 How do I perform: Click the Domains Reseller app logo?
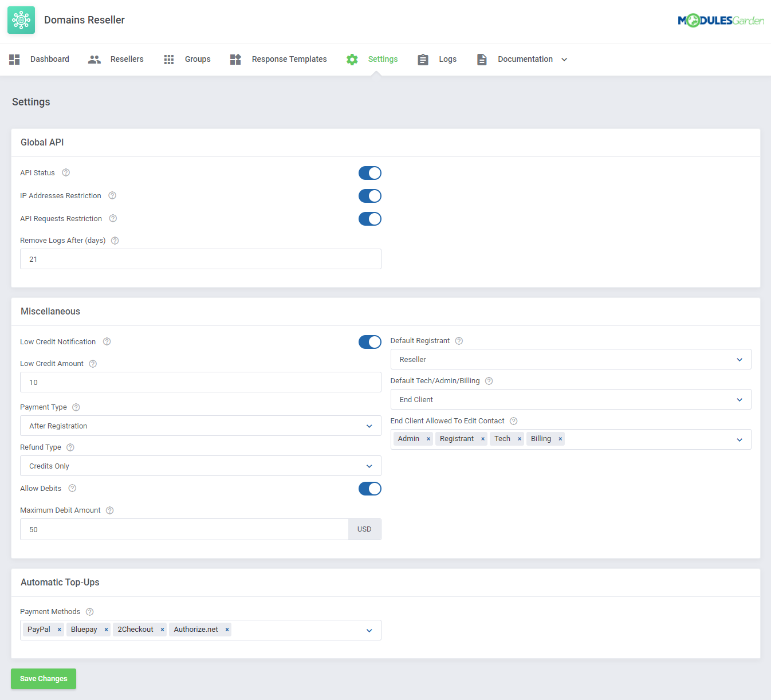pos(21,20)
